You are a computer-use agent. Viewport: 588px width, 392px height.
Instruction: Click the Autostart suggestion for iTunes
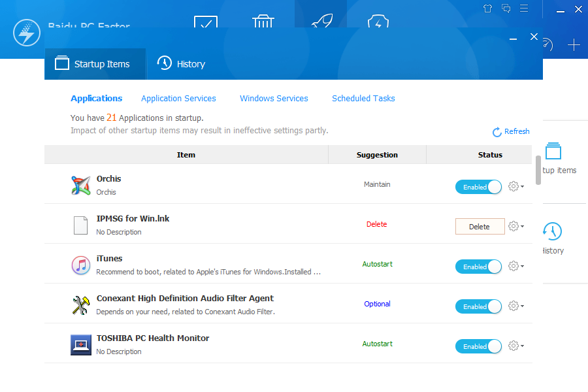(377, 264)
